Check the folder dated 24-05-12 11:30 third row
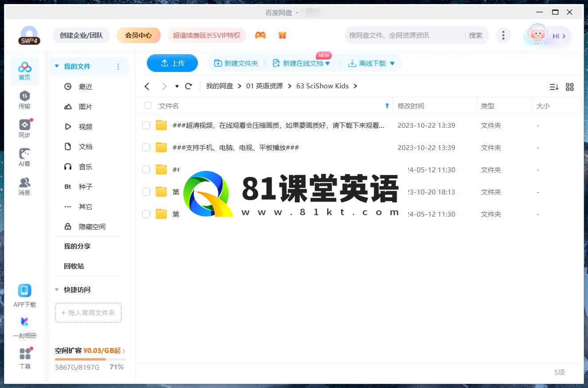 pyautogui.click(x=146, y=170)
